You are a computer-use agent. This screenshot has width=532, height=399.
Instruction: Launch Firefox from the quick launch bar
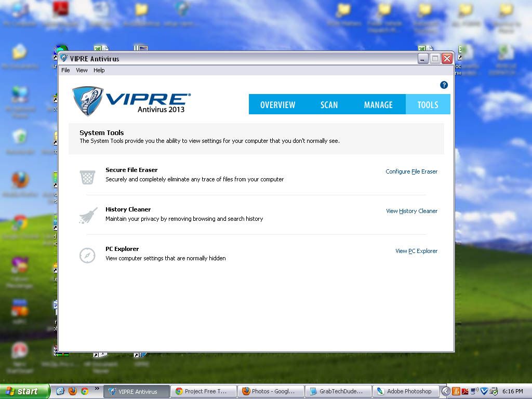coord(73,391)
